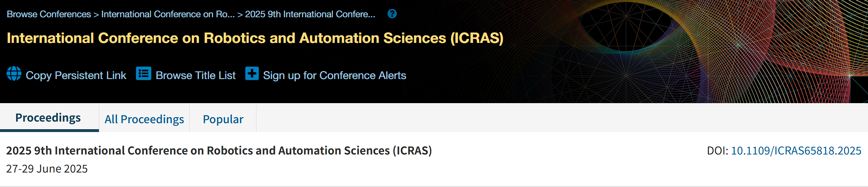Viewport: 868px width, 187px height.
Task: Click the "DOI:" label text
Action: pos(717,151)
